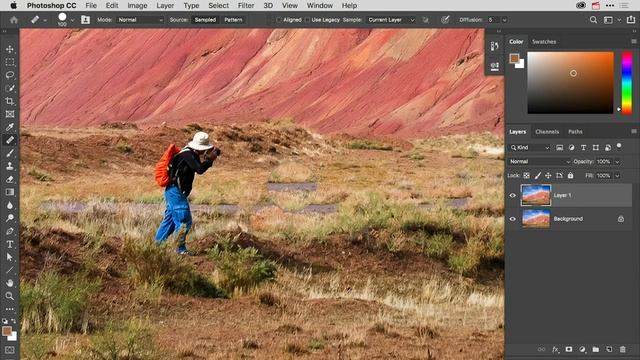Select the Pen tool
640x360 pixels.
point(10,231)
